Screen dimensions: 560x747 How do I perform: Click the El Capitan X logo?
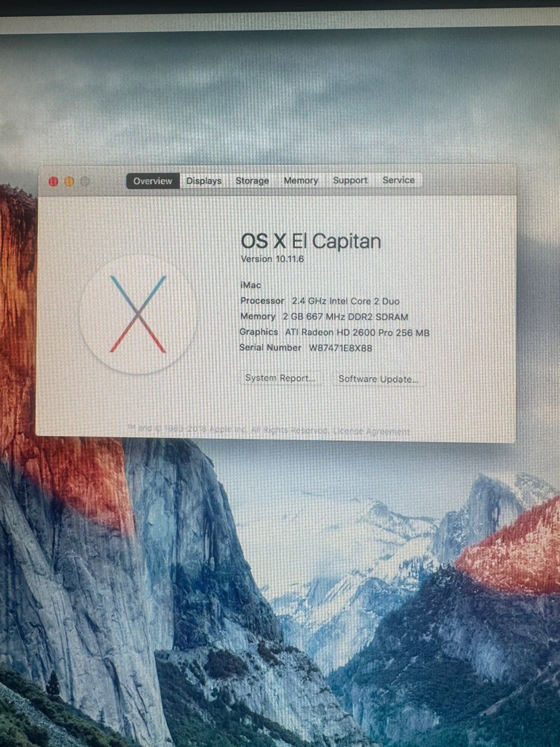[138, 314]
